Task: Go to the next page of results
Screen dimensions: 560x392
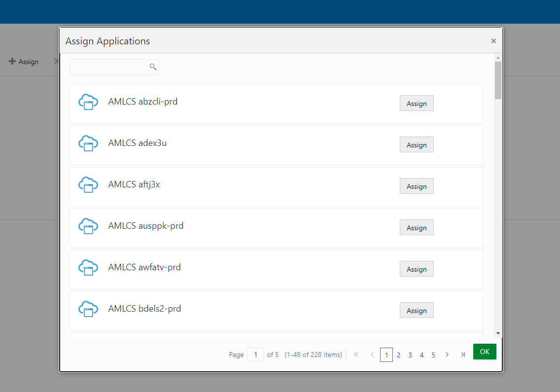Action: (447, 354)
